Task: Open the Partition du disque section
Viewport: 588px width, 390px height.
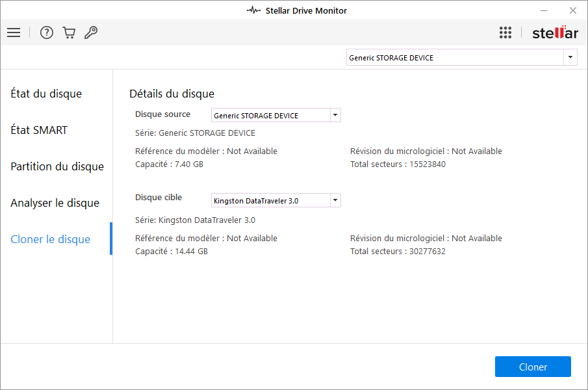Action: coord(57,166)
